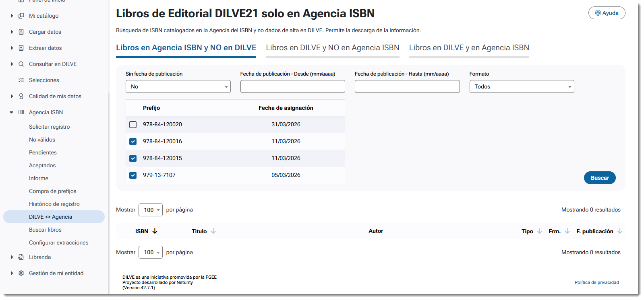Uncheck the 978-84-120016 prefix checkbox
The width and height of the screenshot is (644, 300).
pos(133,142)
